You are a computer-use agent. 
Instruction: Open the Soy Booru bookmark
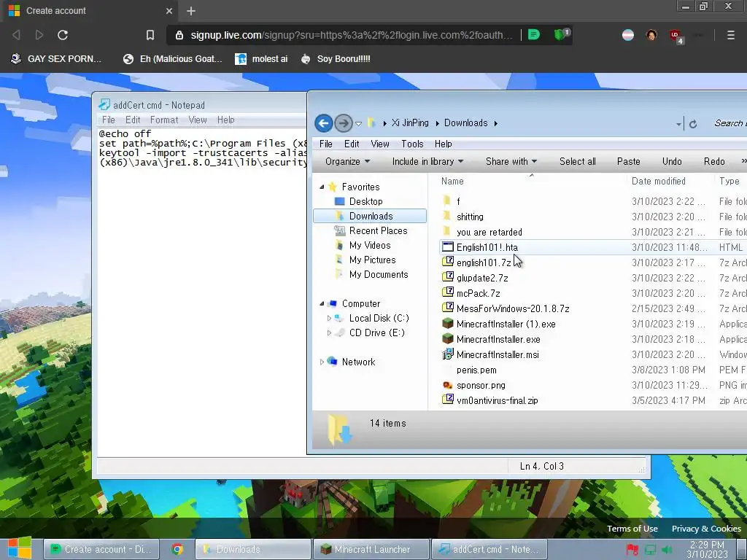336,59
